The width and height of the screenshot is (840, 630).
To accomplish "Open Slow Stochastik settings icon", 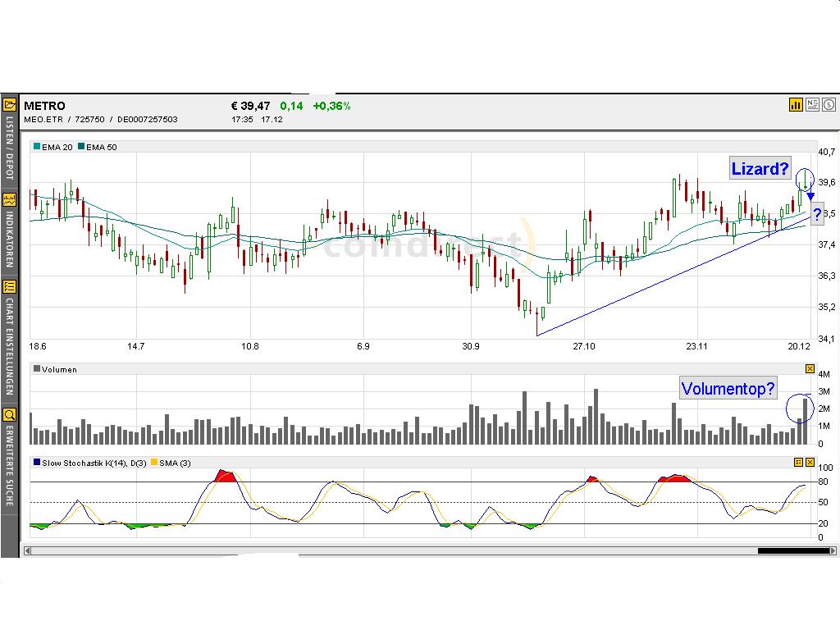I will (798, 462).
